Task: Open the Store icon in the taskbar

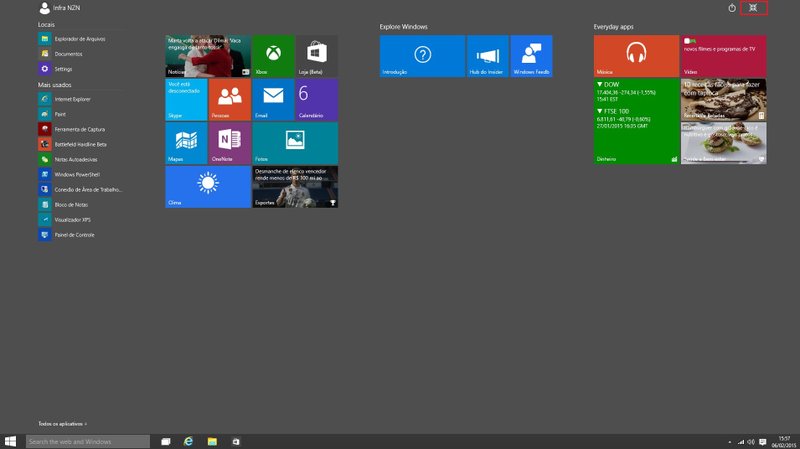Action: tap(236, 441)
